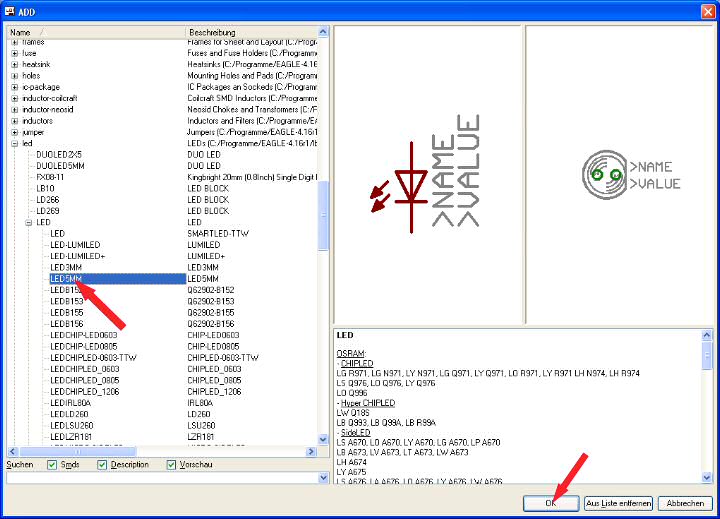Open the search field dropdown arrow
Image resolution: width=720 pixels, height=519 pixels.
click(323, 478)
